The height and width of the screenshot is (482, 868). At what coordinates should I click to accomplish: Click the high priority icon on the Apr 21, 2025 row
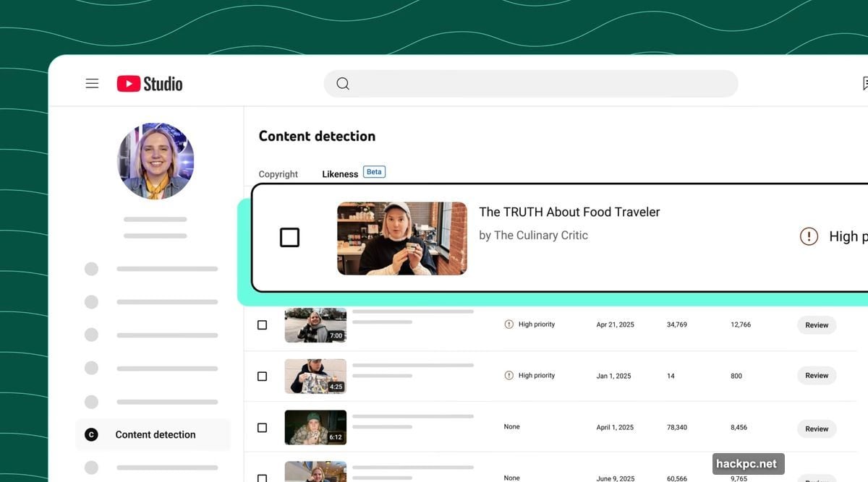[508, 324]
